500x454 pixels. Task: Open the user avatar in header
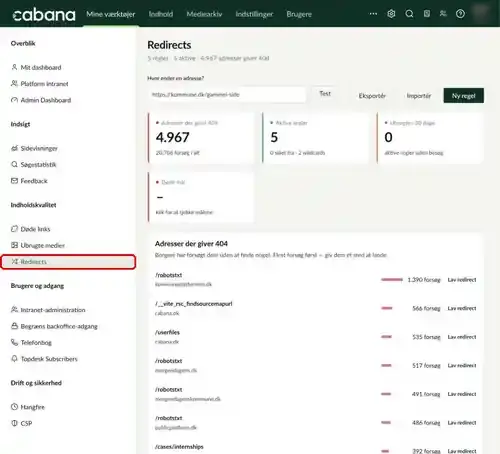481,14
